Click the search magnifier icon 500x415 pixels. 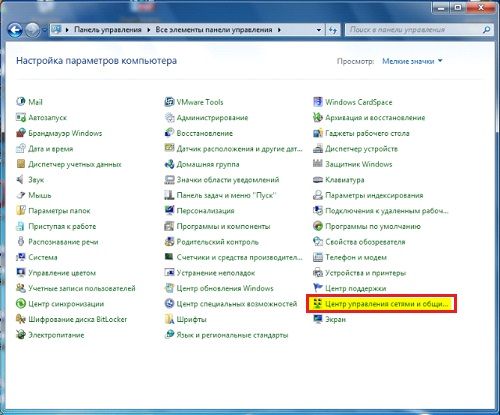coord(486,30)
